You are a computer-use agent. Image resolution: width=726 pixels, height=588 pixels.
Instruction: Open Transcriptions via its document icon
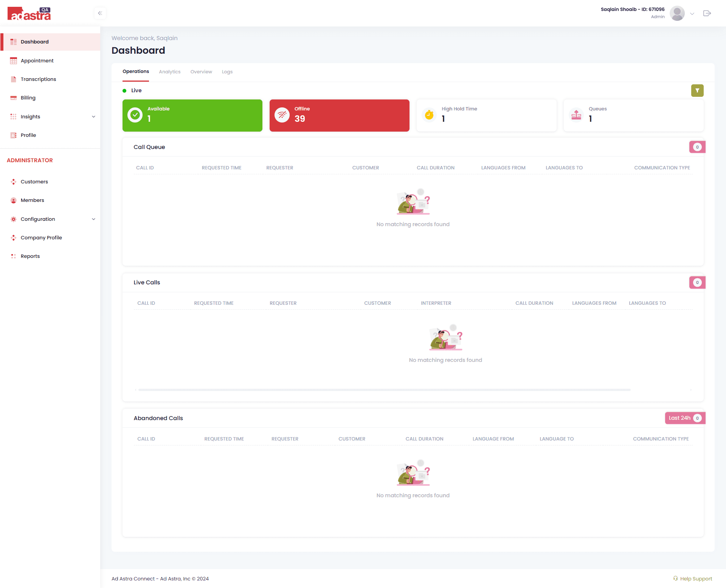pos(14,79)
